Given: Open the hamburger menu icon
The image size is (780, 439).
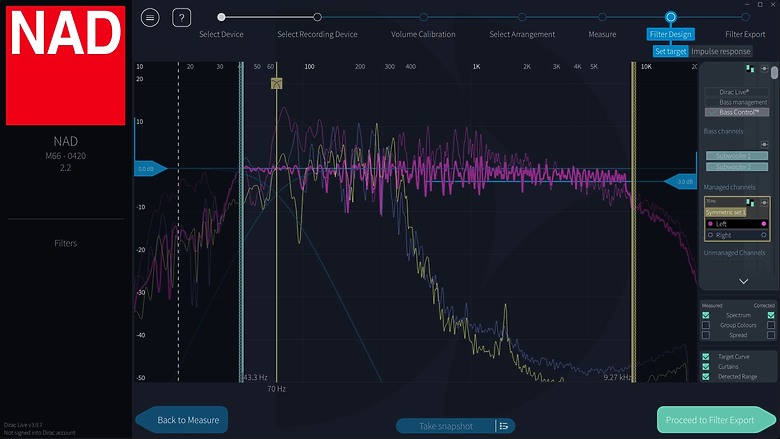Looking at the screenshot, I should (150, 18).
